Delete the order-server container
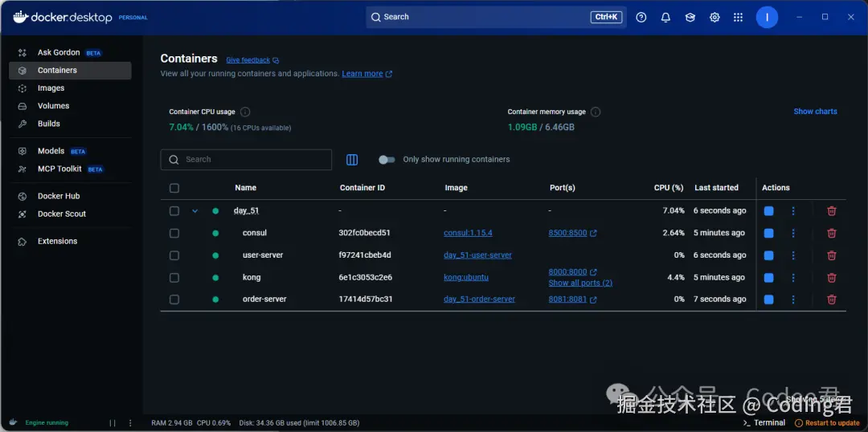The width and height of the screenshot is (868, 432). [x=832, y=300]
